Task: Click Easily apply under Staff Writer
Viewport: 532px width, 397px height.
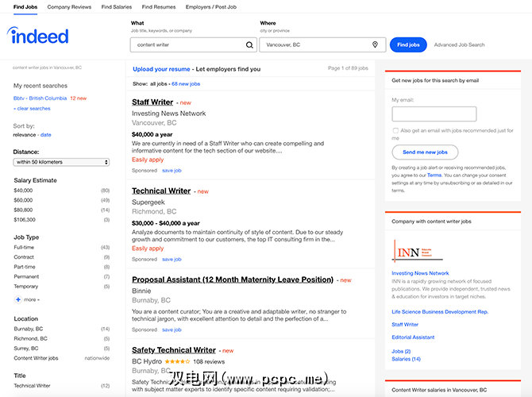Action: (148, 160)
